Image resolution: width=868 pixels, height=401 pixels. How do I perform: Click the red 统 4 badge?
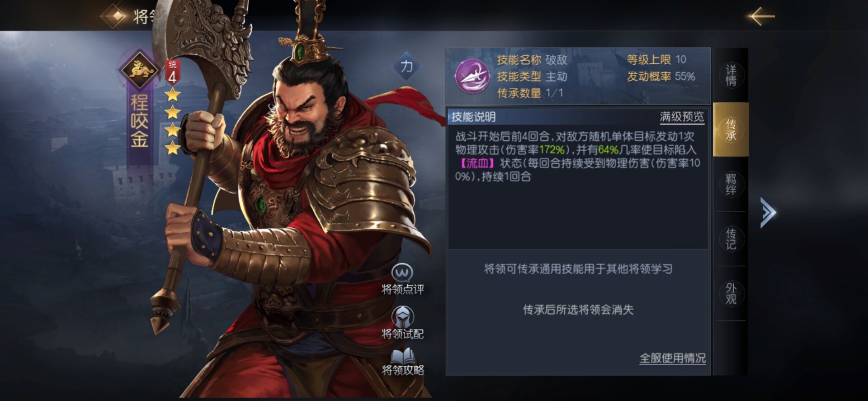pos(172,72)
